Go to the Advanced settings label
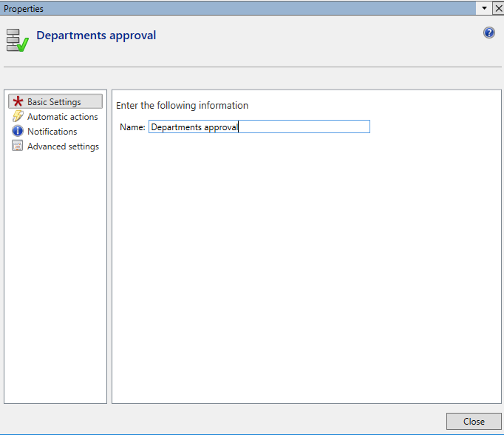 point(63,146)
